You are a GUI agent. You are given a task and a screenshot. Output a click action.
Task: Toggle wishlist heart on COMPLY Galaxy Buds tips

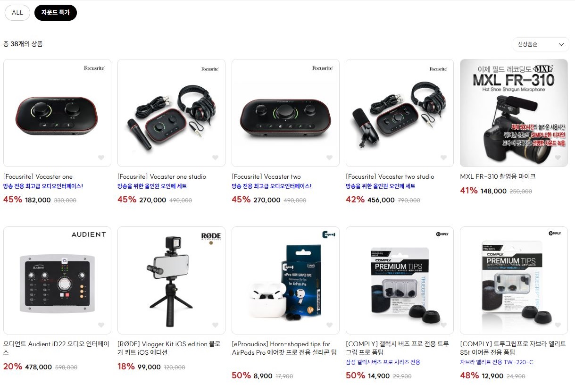pos(443,325)
